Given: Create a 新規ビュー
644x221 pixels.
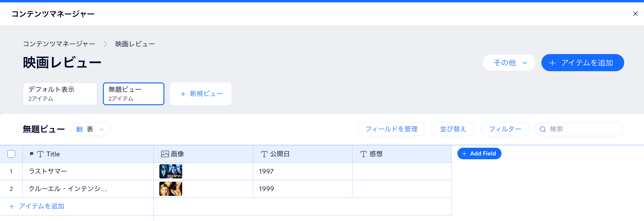Looking at the screenshot, I should pos(201,94).
